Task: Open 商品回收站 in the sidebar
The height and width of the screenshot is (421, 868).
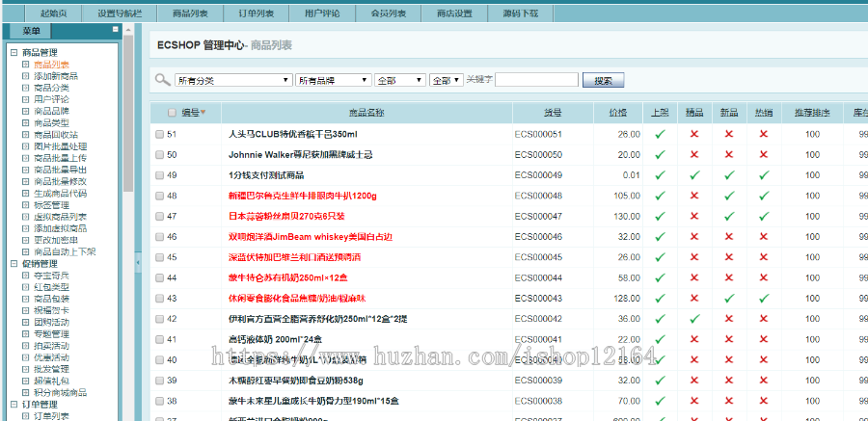Action: click(56, 135)
